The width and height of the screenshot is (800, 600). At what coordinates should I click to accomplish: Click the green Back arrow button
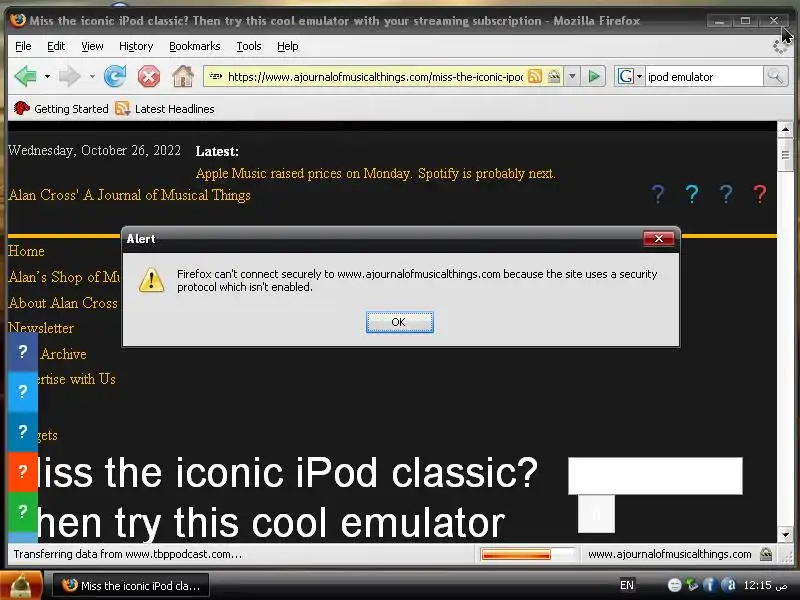tap(26, 77)
